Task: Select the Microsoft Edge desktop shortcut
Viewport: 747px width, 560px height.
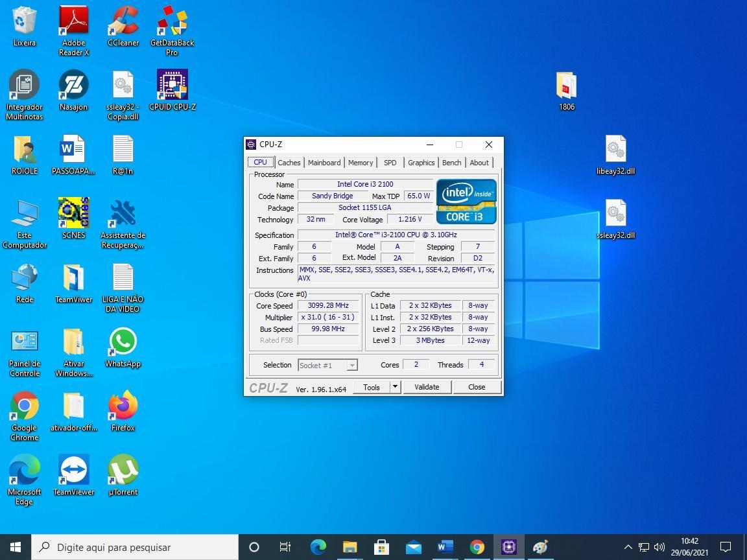Action: [24, 480]
